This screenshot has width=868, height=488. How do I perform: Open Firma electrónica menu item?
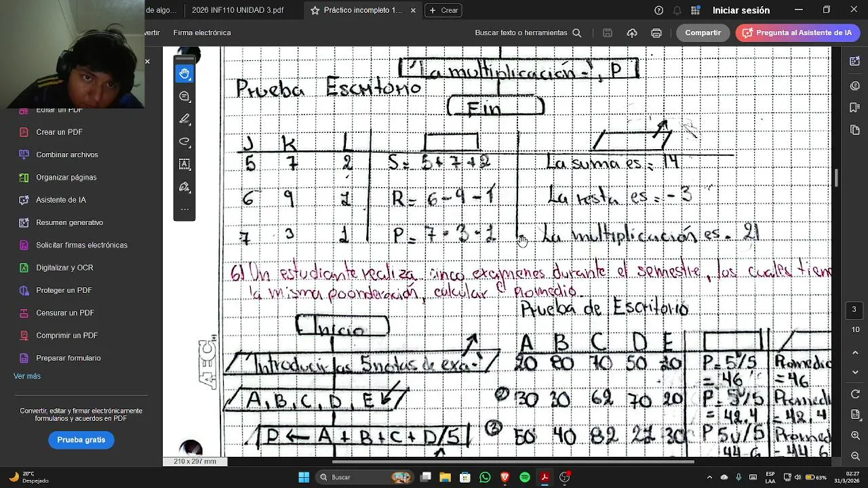(x=202, y=33)
